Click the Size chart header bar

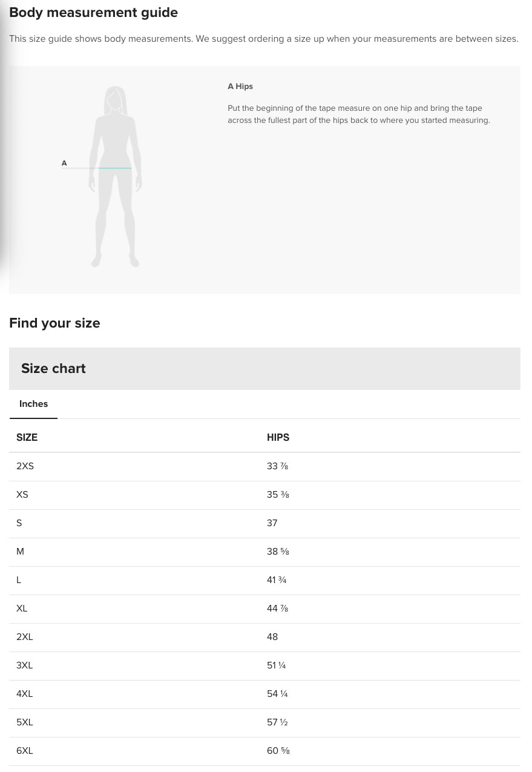[264, 369]
